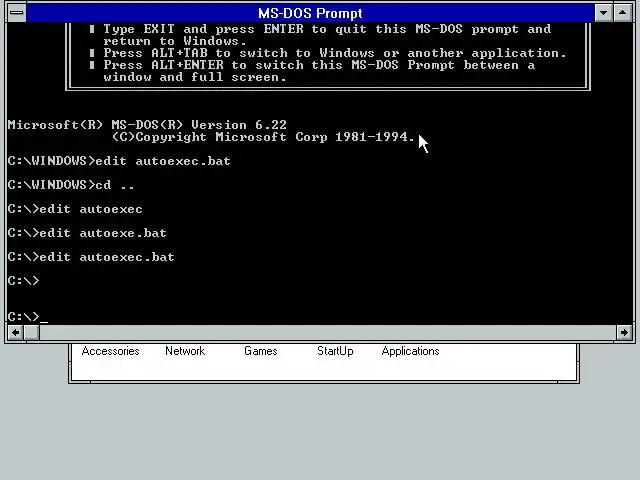Click the 'Press ALT+ENTER to switch' hint
640x480 pixels.
312,71
